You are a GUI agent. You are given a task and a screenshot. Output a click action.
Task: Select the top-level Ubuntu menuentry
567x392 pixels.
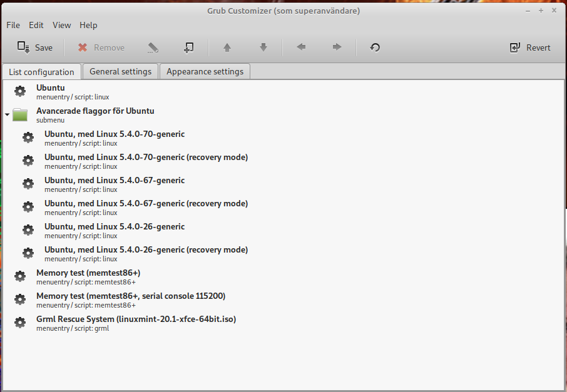283,92
